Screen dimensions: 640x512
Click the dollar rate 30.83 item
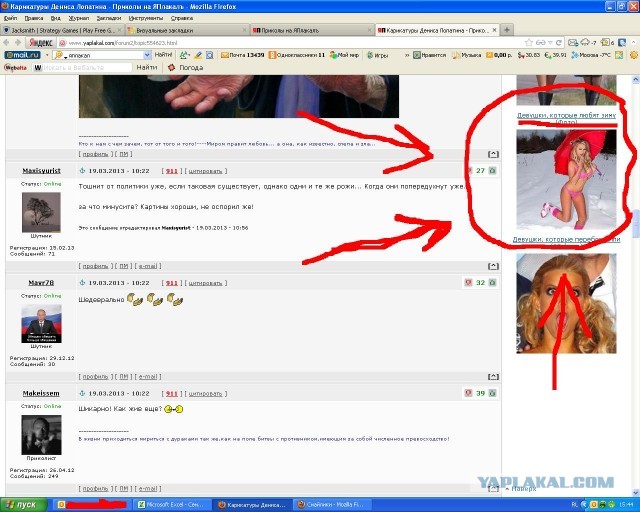point(529,55)
